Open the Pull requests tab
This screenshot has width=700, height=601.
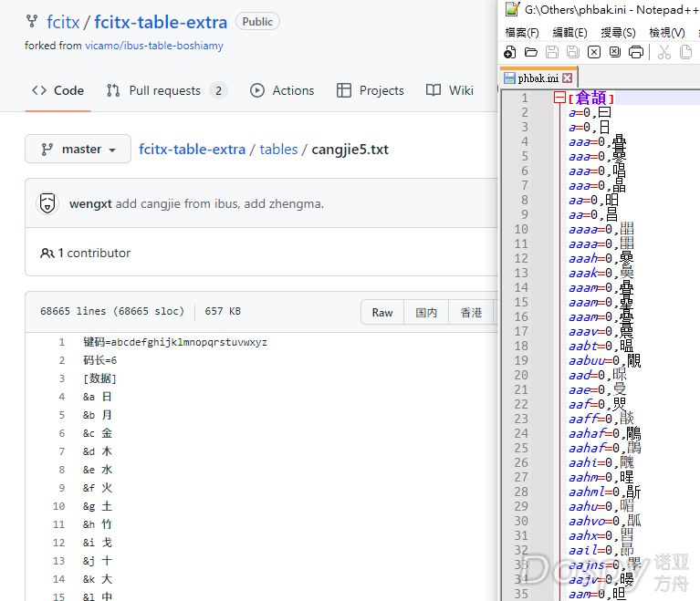[x=166, y=90]
